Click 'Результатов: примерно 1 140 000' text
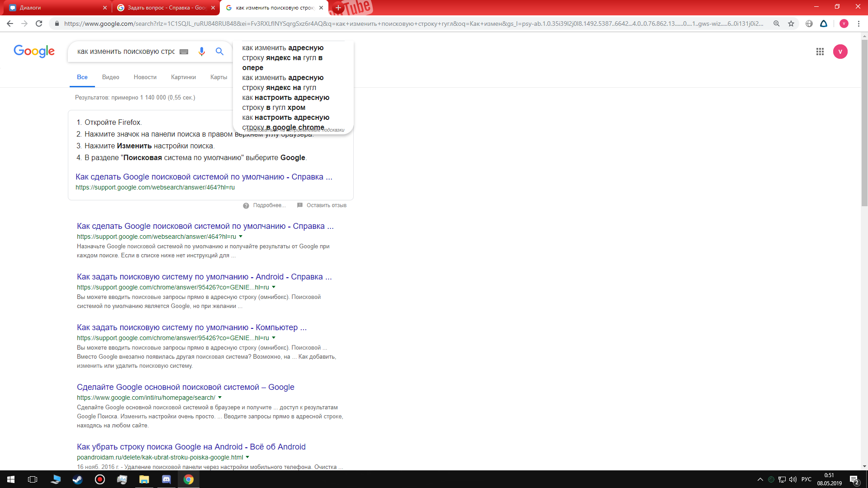Screen dimensions: 868x488 coord(135,98)
